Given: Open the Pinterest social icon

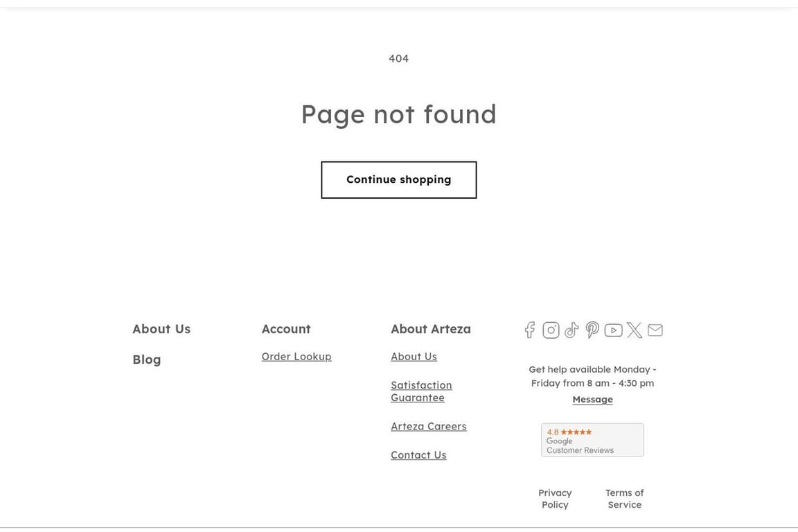Looking at the screenshot, I should tap(592, 330).
